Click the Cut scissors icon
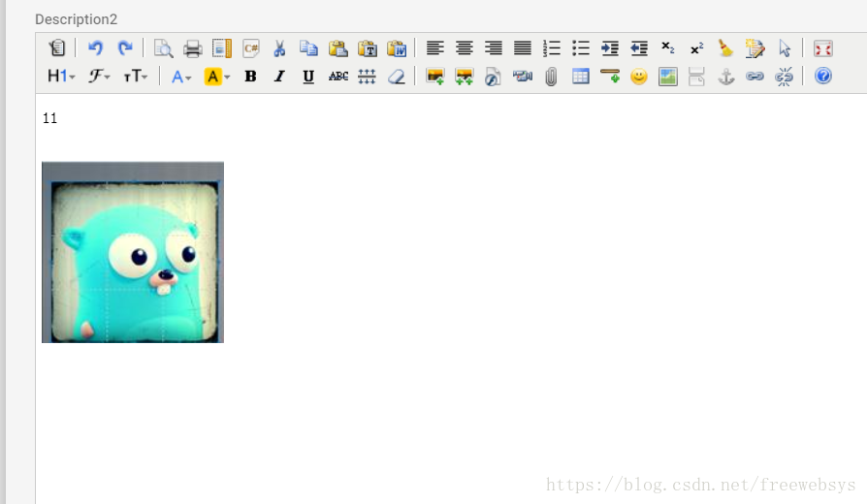This screenshot has width=867, height=504. [x=279, y=48]
